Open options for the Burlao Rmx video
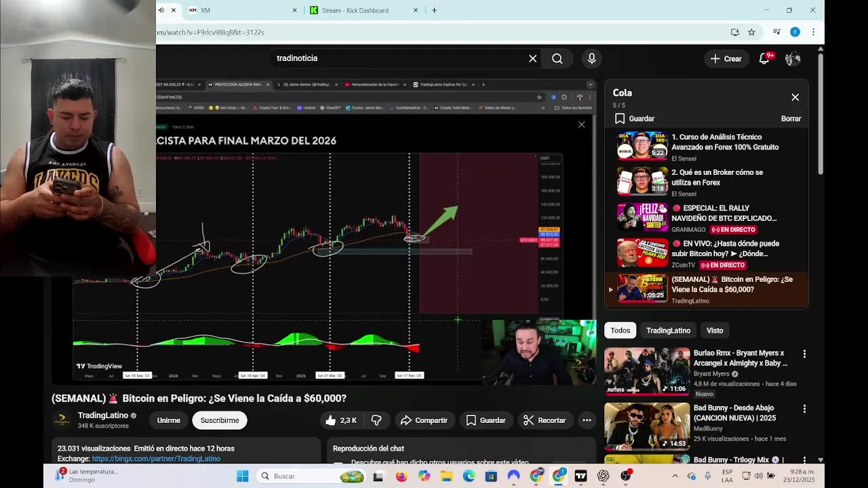Viewport: 868px width, 488px height. click(804, 354)
